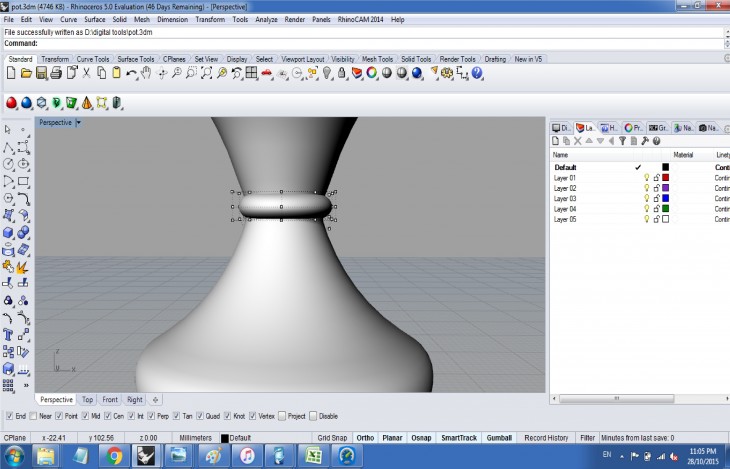Click the layer filter funnel icon
The image size is (730, 469).
click(622, 141)
